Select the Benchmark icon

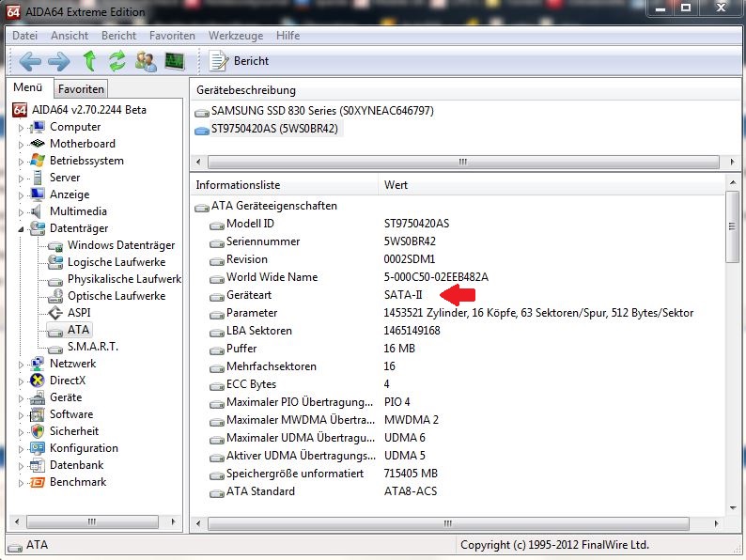(x=37, y=482)
